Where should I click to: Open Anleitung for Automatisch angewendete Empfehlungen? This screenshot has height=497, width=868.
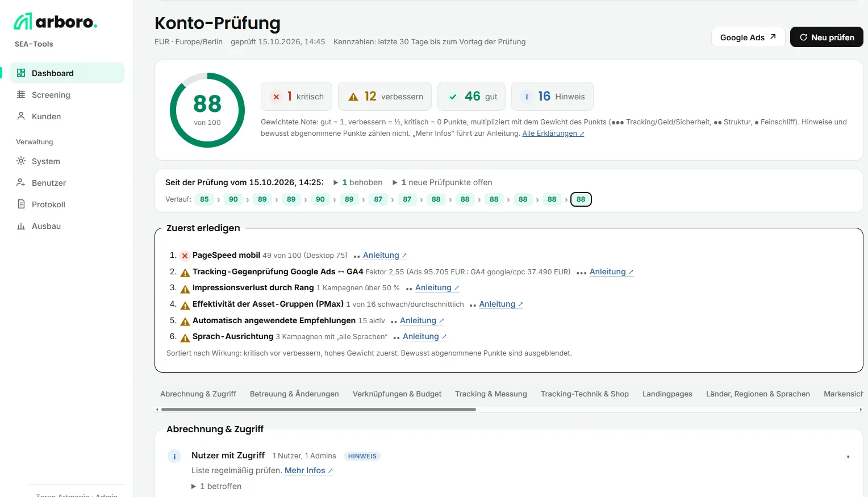422,321
